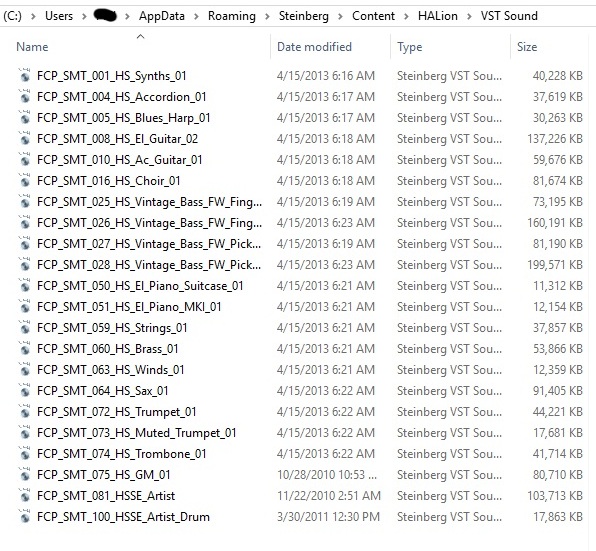Click the file icon for FCP_SMT_010_HS_Ac_Guitar_01

point(24,159)
